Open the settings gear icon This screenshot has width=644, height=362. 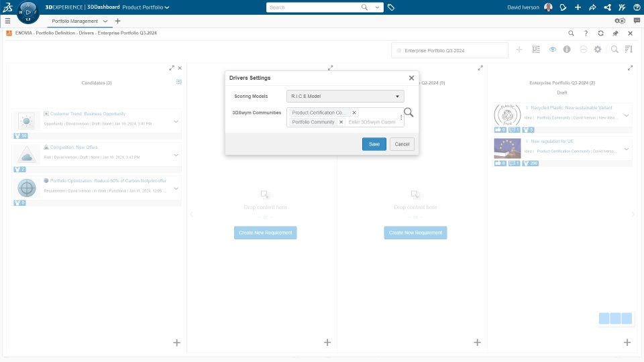point(598,49)
